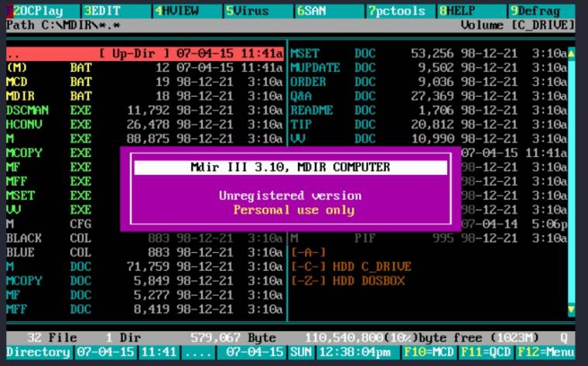Viewport: 588px width, 366px height.
Task: Click the F10=MCD function key label
Action: pos(429,352)
